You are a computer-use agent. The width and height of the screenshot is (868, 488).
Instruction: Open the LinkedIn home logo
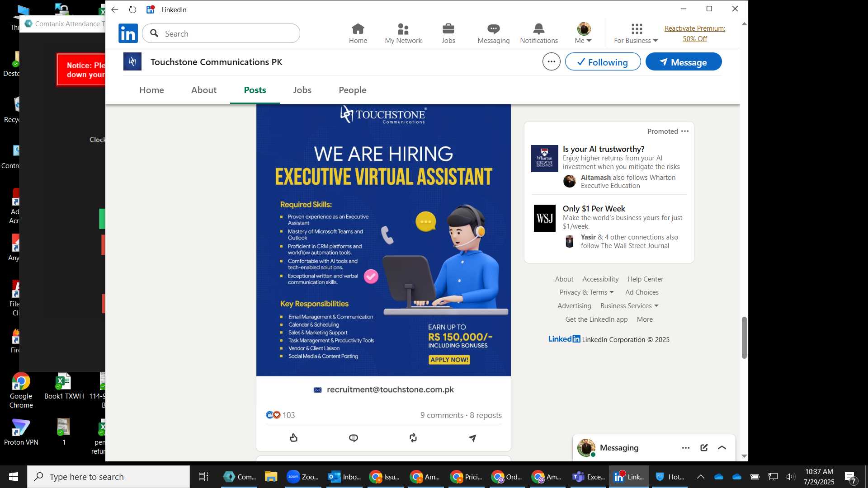[x=128, y=33]
